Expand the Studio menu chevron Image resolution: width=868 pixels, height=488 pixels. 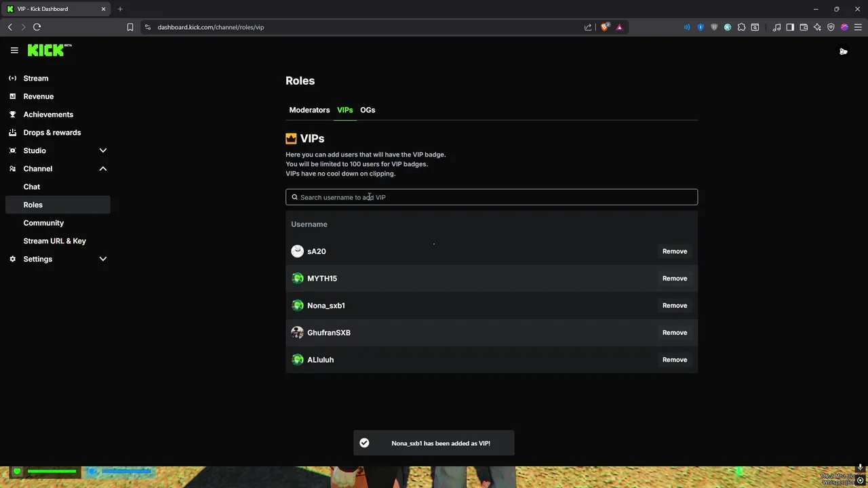tap(103, 150)
